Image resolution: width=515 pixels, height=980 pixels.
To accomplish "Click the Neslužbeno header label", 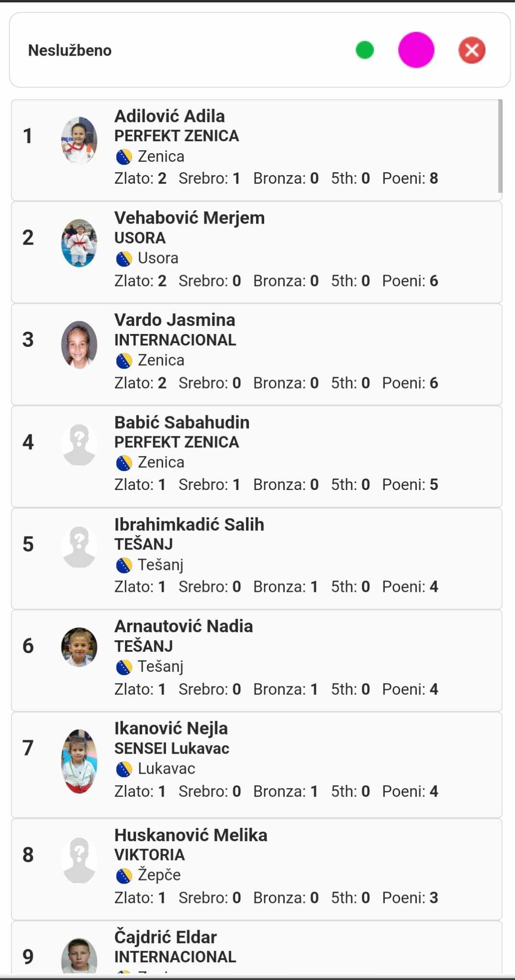I will (x=70, y=50).
